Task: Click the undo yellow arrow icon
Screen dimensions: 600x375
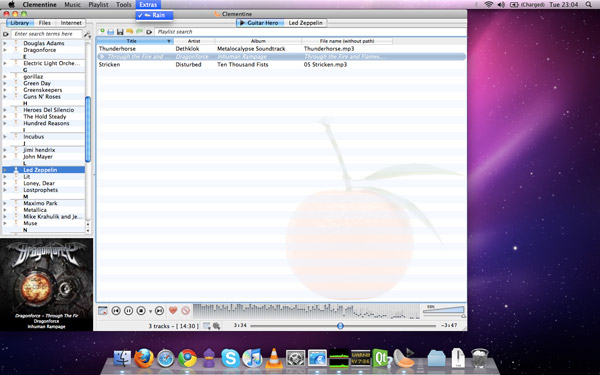Action: point(129,31)
